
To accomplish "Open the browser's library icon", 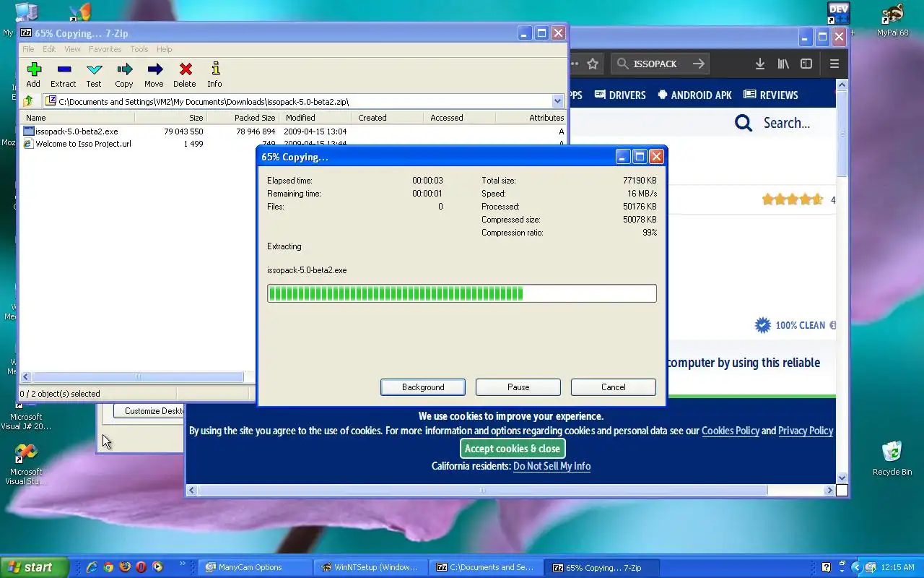I will 783,64.
